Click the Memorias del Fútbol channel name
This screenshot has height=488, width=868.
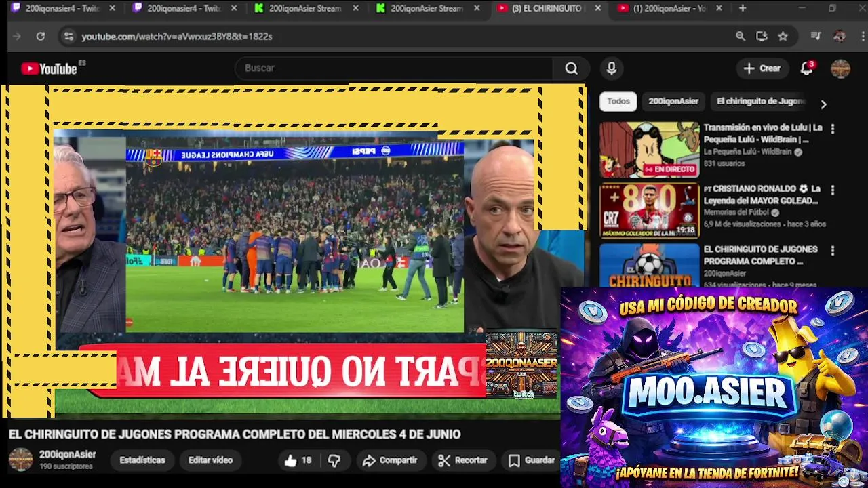(x=737, y=213)
